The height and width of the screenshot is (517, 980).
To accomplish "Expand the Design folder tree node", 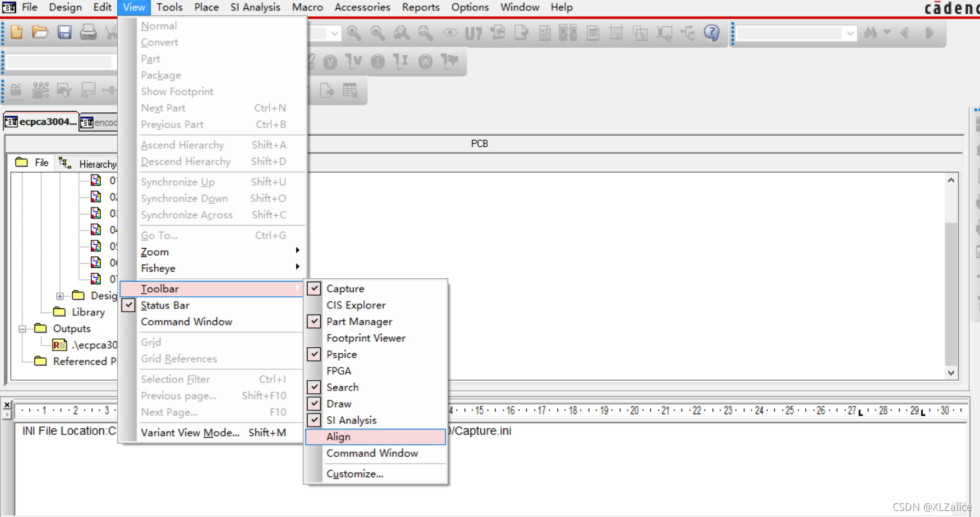I will point(60,296).
